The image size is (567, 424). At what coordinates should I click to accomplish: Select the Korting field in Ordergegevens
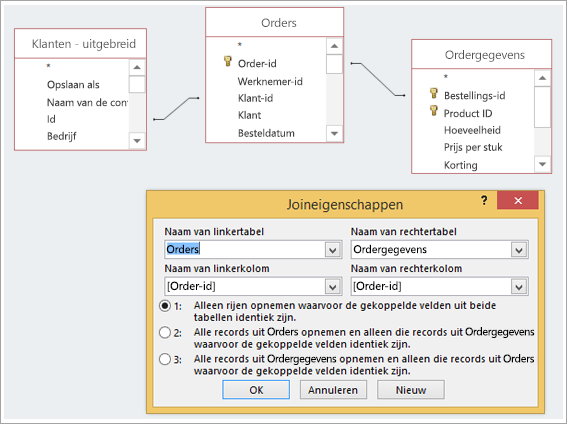click(x=461, y=165)
